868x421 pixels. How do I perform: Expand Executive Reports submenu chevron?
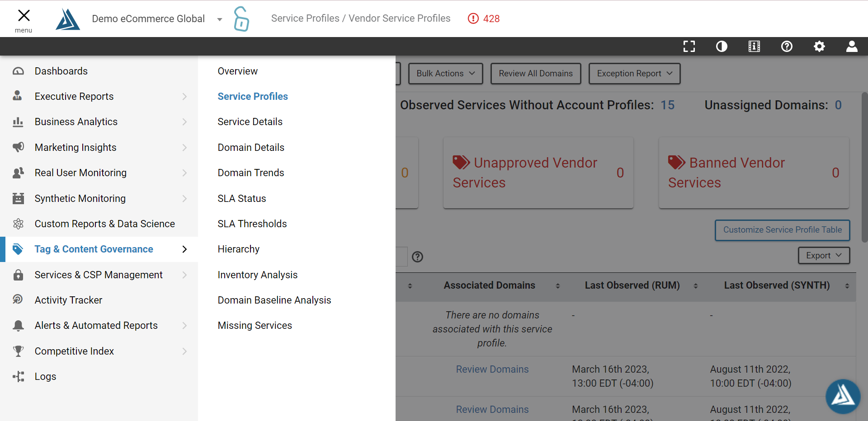[184, 96]
